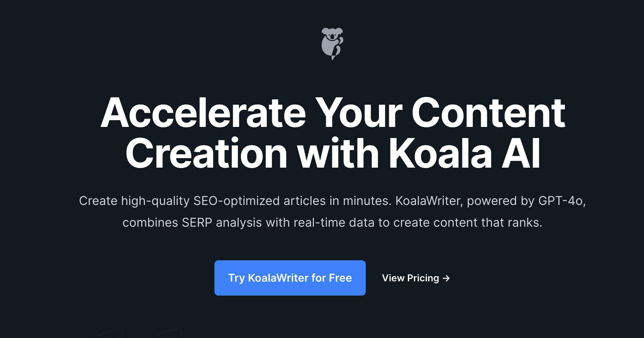Image resolution: width=644 pixels, height=338 pixels.
Task: Click the "SEO-optimized" text in the description
Action: point(236,201)
